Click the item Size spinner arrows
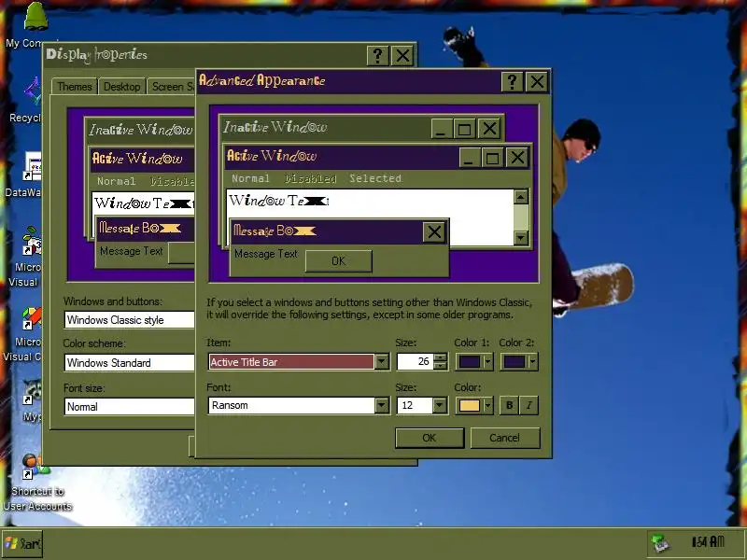The height and width of the screenshot is (560, 747). pyautogui.click(x=441, y=362)
